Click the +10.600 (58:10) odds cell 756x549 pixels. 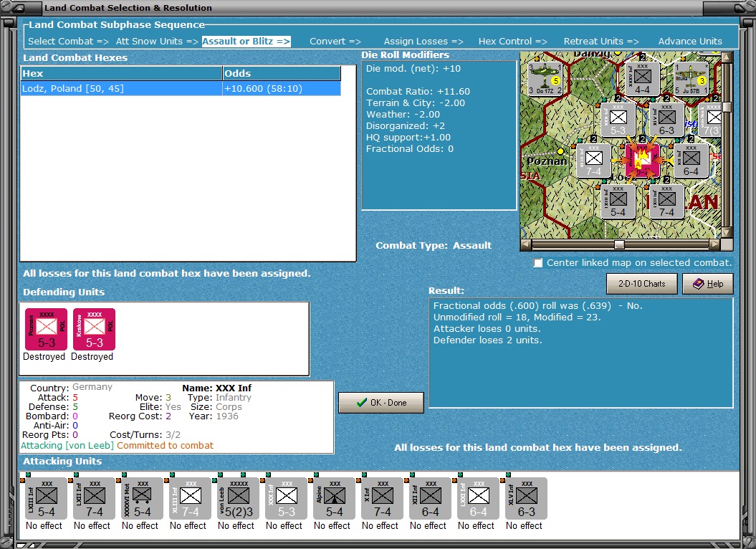coord(282,89)
